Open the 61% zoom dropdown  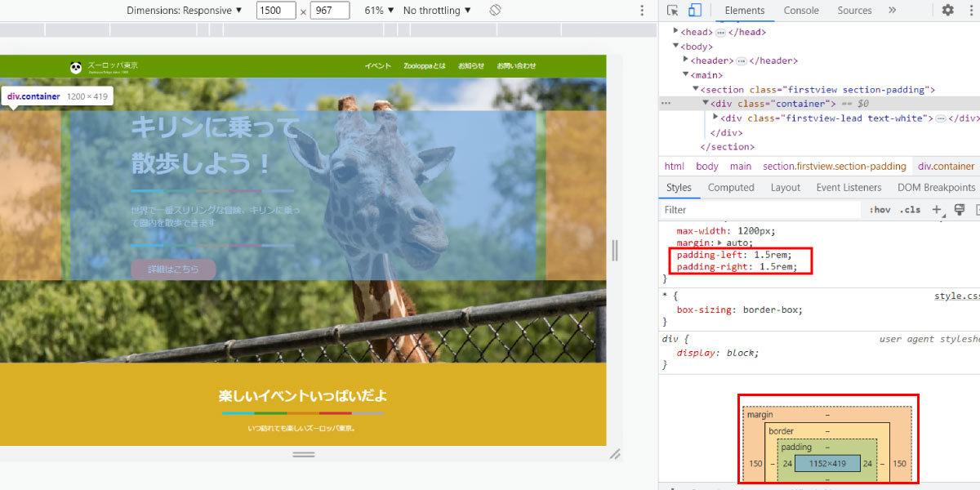pyautogui.click(x=379, y=11)
